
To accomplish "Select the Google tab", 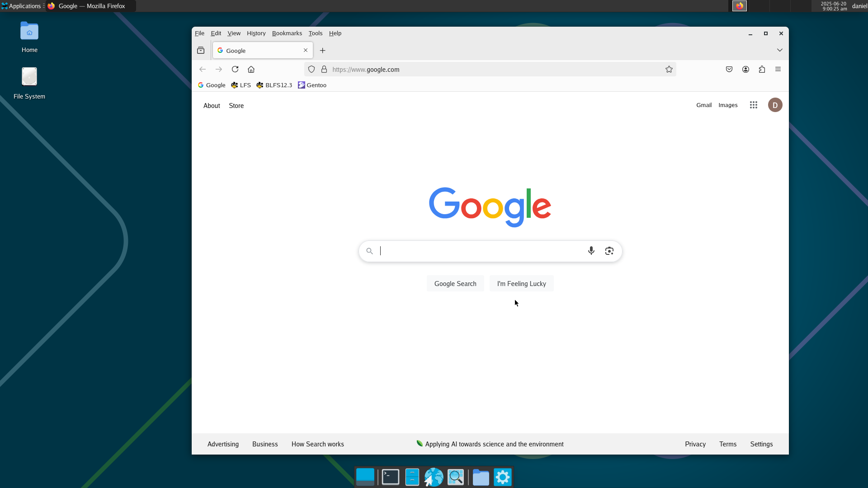I will (x=263, y=50).
